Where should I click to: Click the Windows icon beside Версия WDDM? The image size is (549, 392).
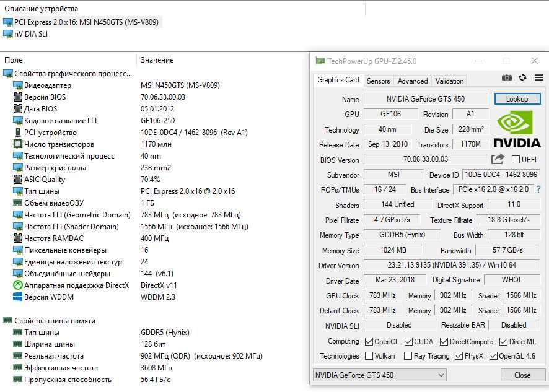coord(17,297)
